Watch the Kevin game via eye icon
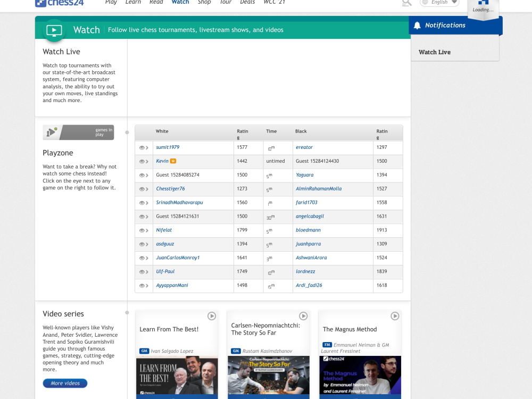532x399 pixels. click(144, 162)
